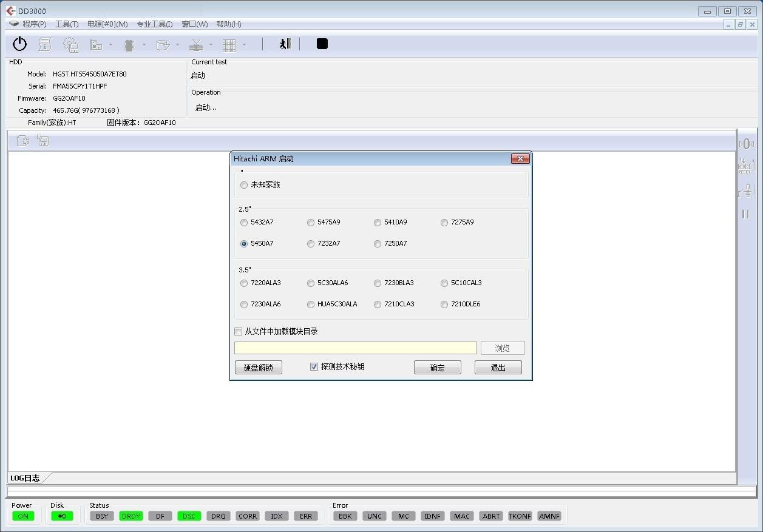Select the 5450A7 family option
Screen dimensions: 763x532
point(244,244)
